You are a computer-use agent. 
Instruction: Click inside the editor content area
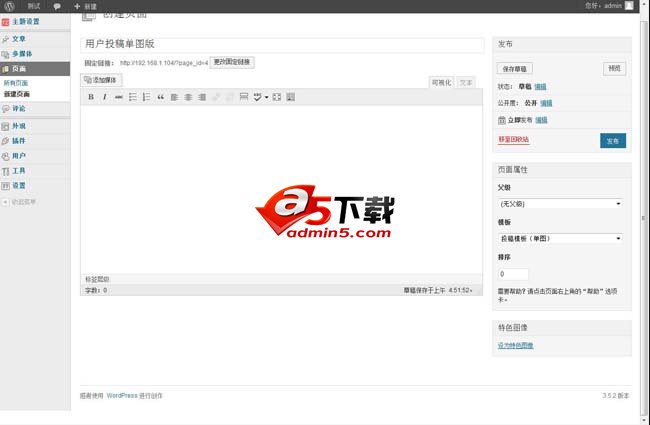(281, 189)
